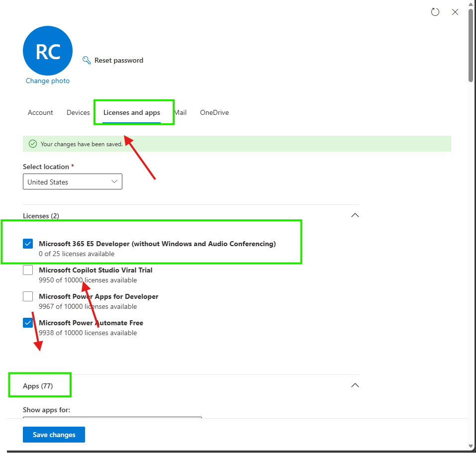The image size is (476, 453).
Task: Click the refresh icon at top right
Action: (x=435, y=12)
